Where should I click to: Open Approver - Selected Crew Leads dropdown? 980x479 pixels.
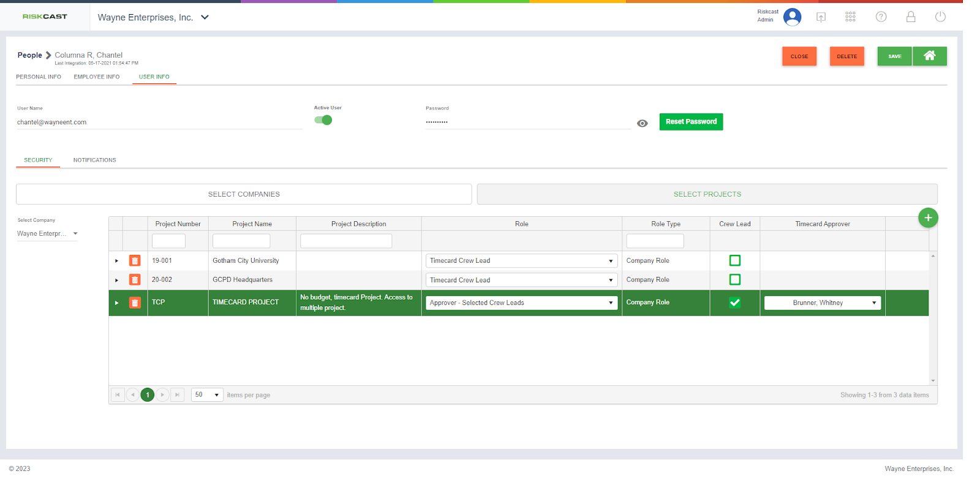521,303
